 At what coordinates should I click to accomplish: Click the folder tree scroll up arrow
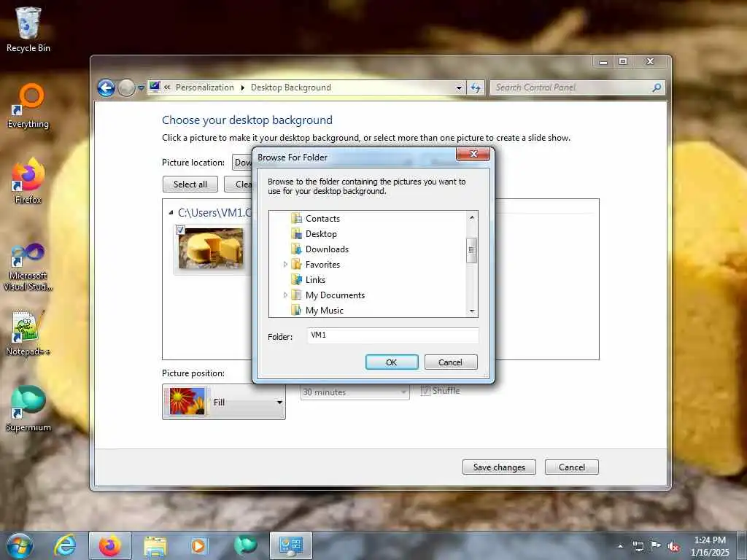pos(472,217)
